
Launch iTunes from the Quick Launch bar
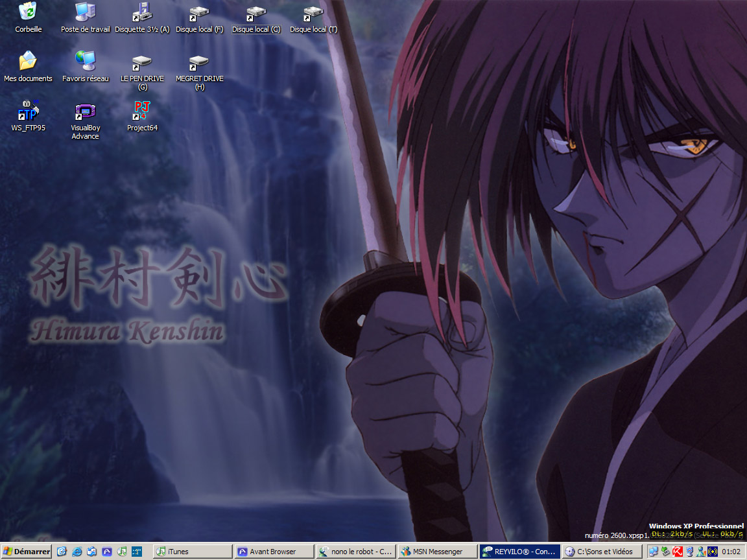tap(123, 552)
